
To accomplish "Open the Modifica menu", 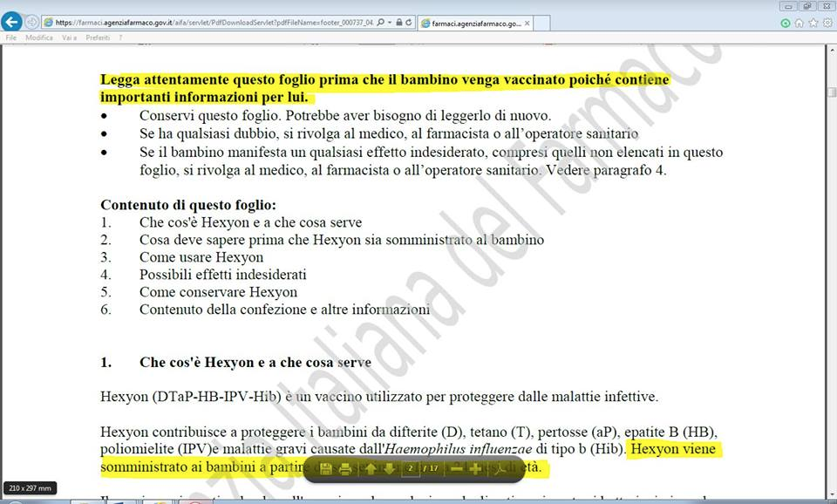I will coord(39,37).
